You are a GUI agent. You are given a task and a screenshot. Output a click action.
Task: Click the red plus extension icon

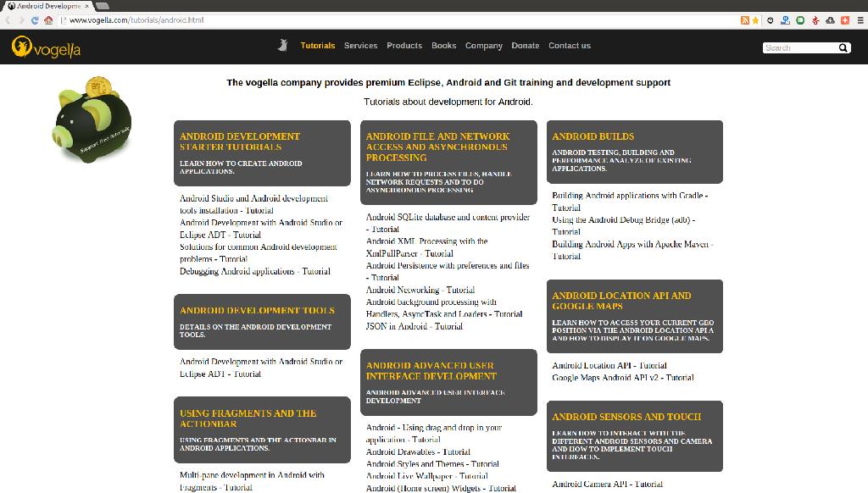(845, 20)
